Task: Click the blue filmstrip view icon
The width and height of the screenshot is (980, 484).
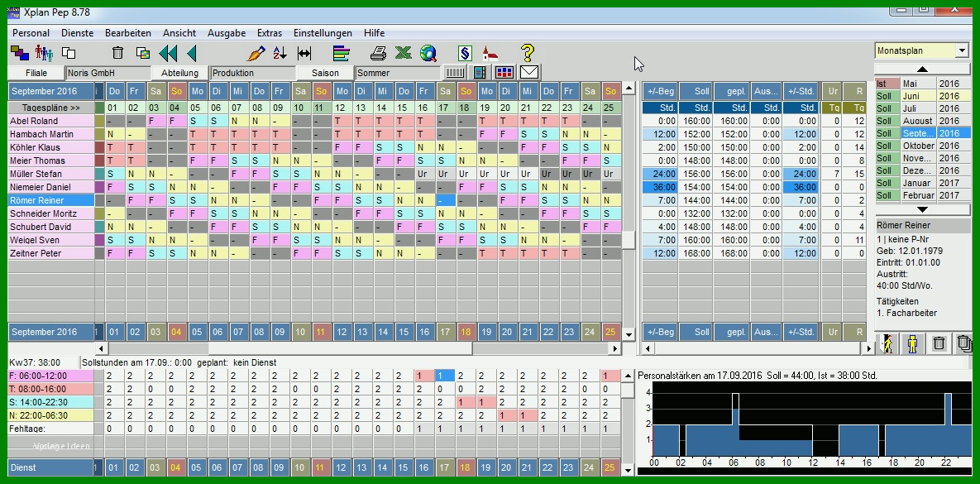Action: coord(480,73)
